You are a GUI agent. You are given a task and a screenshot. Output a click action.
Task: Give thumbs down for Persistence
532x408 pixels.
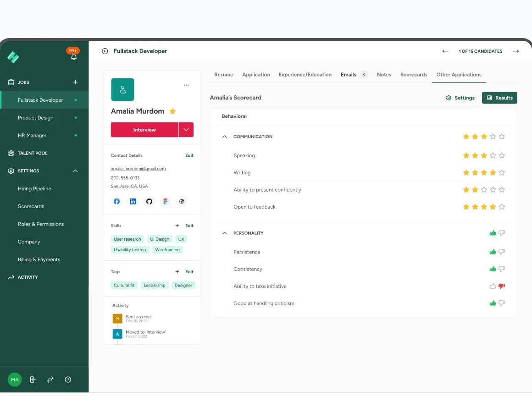click(x=502, y=252)
